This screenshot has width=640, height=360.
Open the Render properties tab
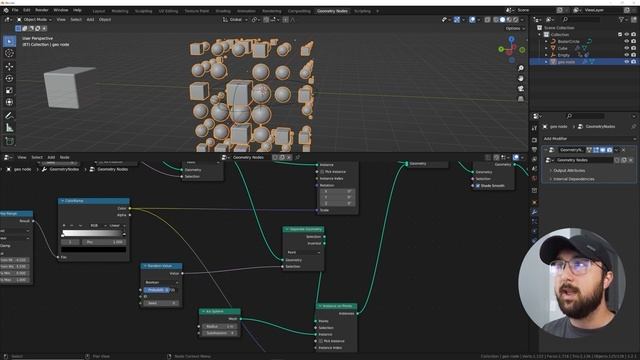point(534,140)
